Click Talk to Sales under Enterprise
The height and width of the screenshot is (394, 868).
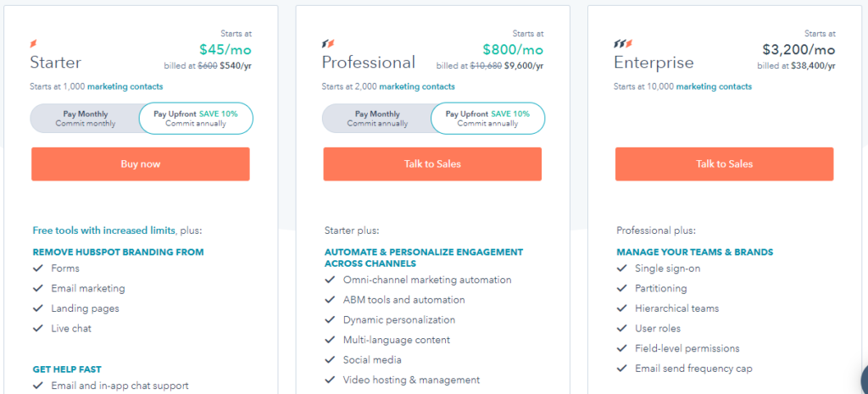pyautogui.click(x=724, y=164)
